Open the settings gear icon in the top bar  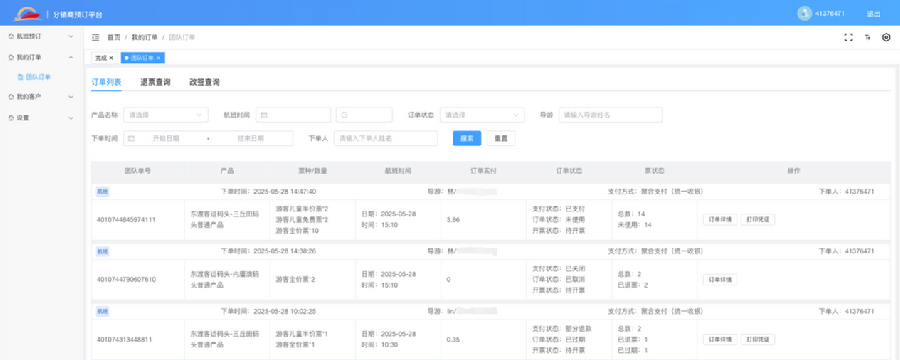(886, 37)
